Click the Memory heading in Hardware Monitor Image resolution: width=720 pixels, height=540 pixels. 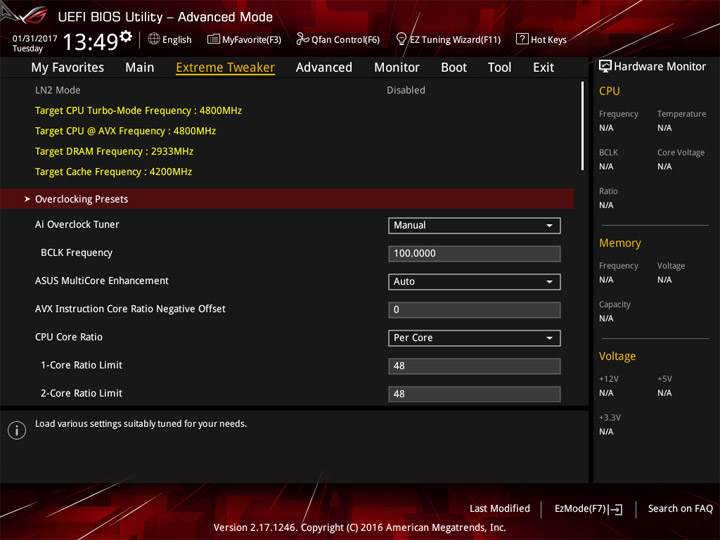pyautogui.click(x=620, y=243)
